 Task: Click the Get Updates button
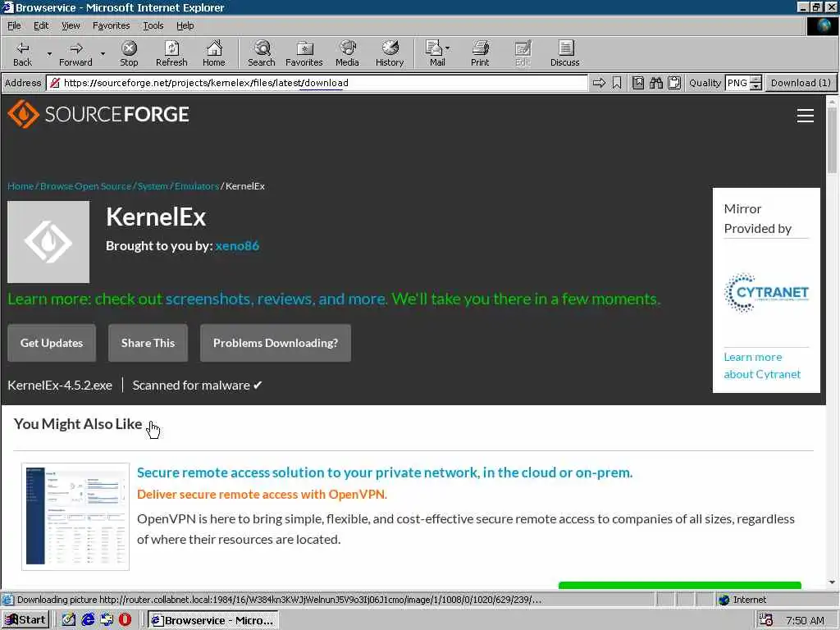point(52,343)
